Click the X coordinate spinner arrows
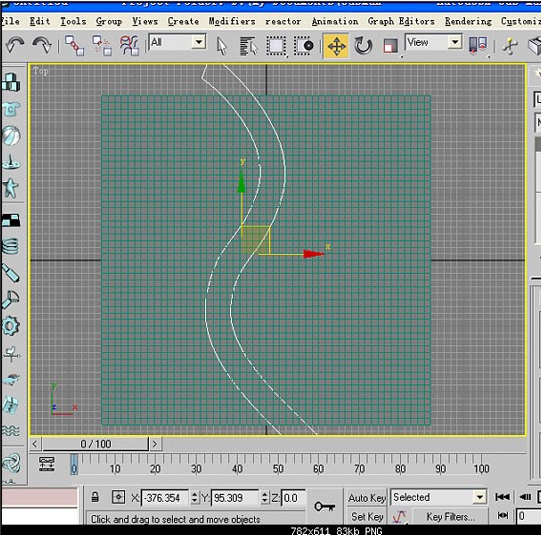The width and height of the screenshot is (541, 535). [195, 498]
